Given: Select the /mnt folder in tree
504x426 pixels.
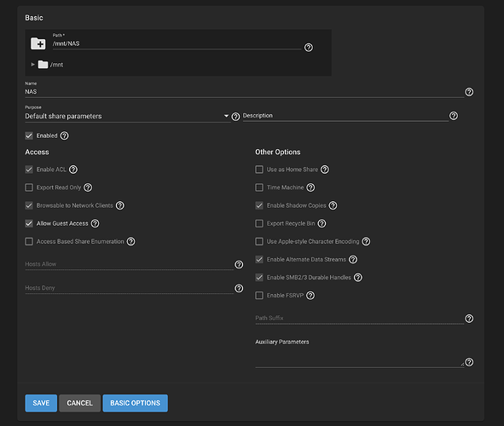Looking at the screenshot, I should 56,65.
